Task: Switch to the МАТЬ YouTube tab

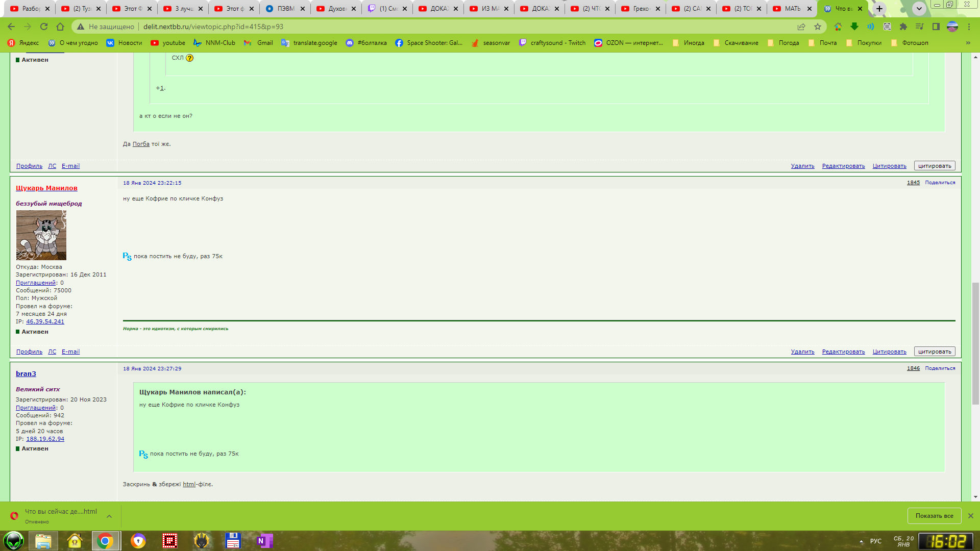Action: tap(792, 9)
